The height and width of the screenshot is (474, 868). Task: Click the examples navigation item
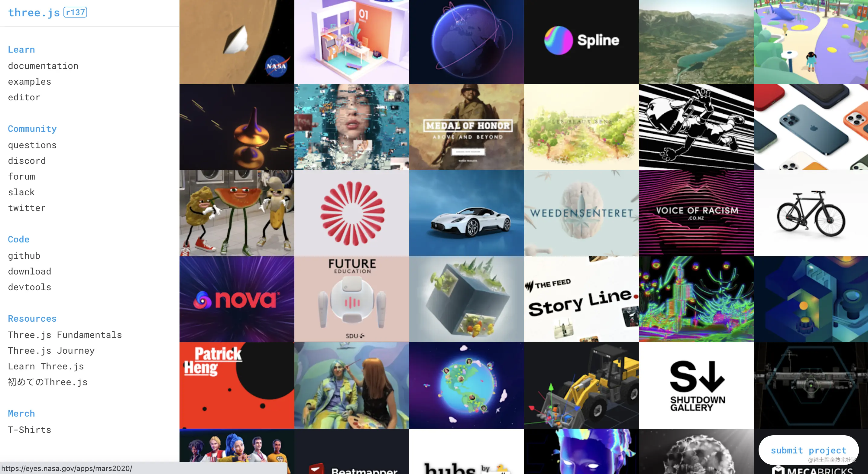pyautogui.click(x=29, y=81)
